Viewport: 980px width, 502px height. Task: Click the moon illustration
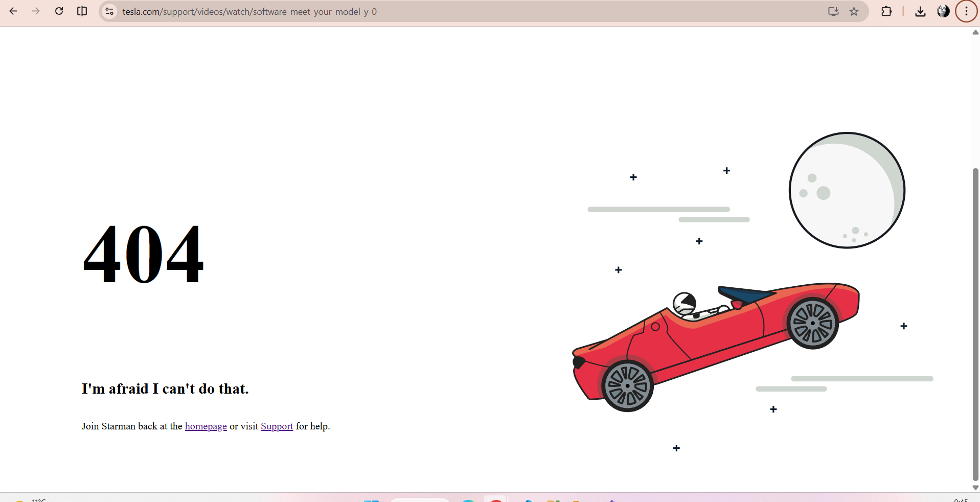[847, 190]
